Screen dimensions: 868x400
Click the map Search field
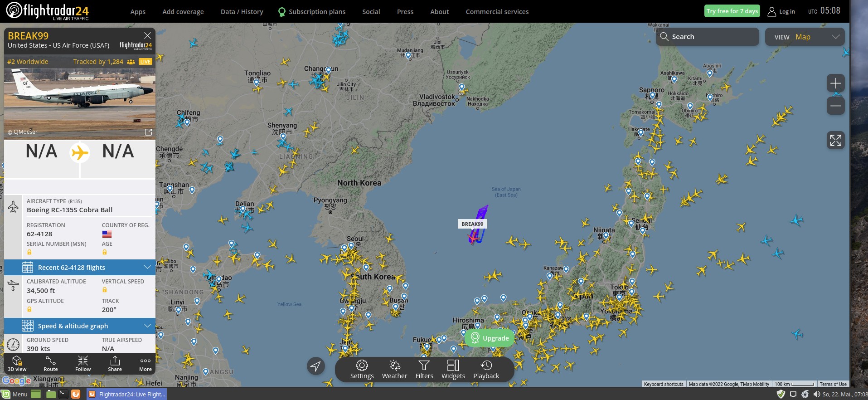(708, 37)
